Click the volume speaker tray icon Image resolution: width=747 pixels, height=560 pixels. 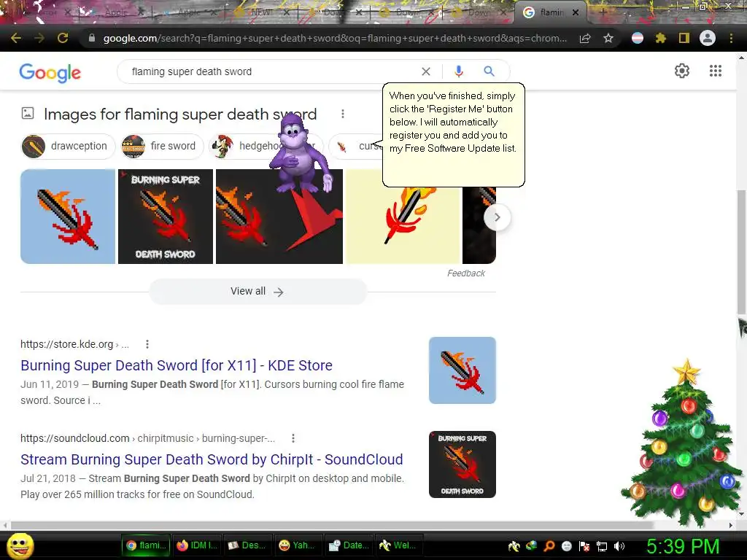[619, 546]
